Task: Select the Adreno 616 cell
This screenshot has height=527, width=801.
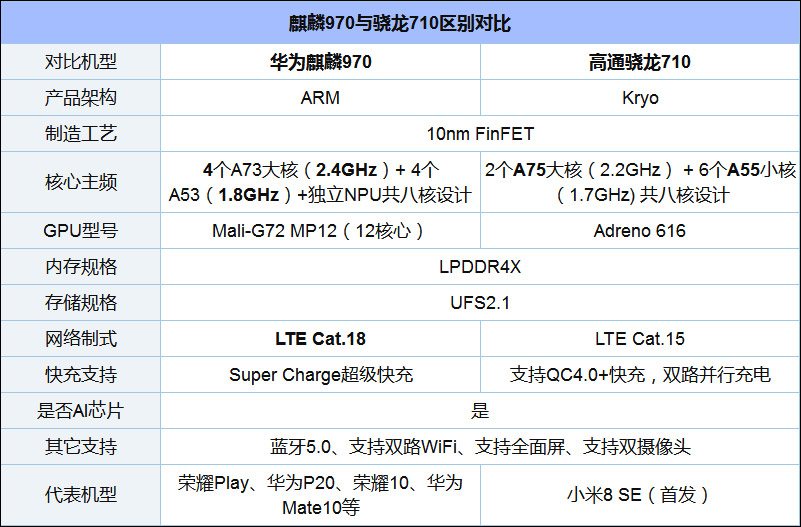Action: pos(640,231)
